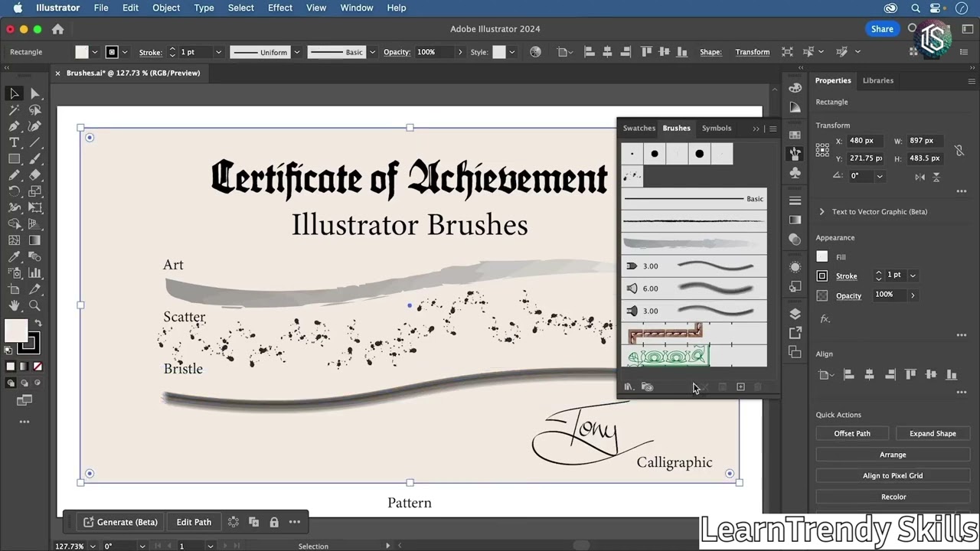
Task: Select the Basic brush in Brushes panel
Action: click(694, 199)
